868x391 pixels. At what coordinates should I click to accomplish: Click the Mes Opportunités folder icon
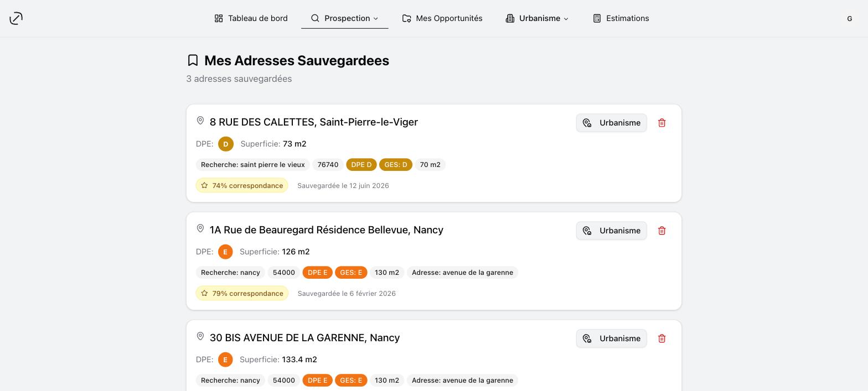[406, 18]
